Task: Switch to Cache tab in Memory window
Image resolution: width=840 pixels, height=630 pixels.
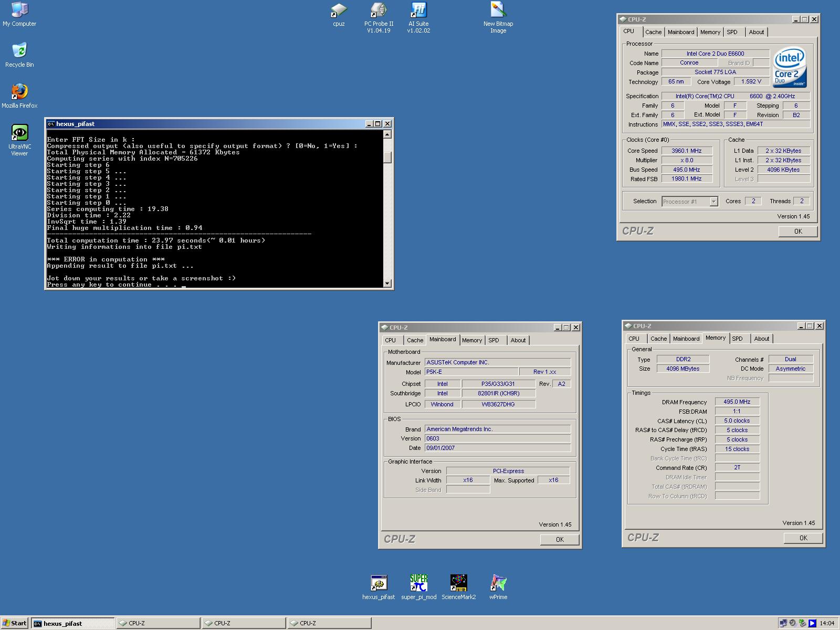Action: pyautogui.click(x=658, y=339)
